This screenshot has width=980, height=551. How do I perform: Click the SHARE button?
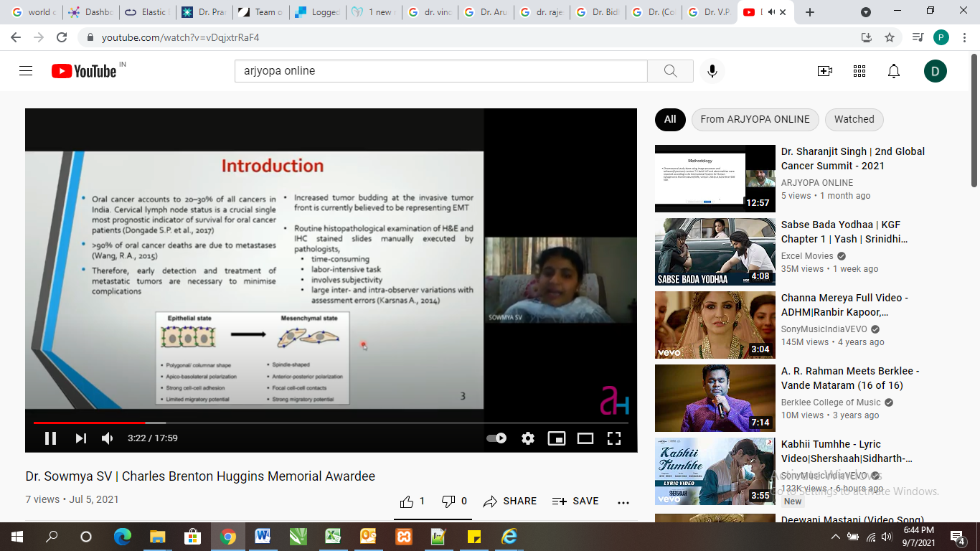point(510,501)
